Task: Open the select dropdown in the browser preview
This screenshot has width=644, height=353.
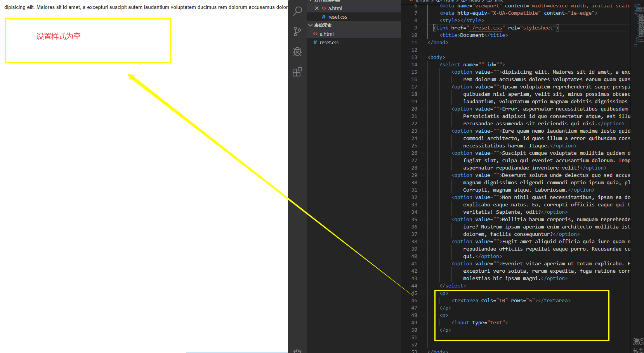Action: 146,7
